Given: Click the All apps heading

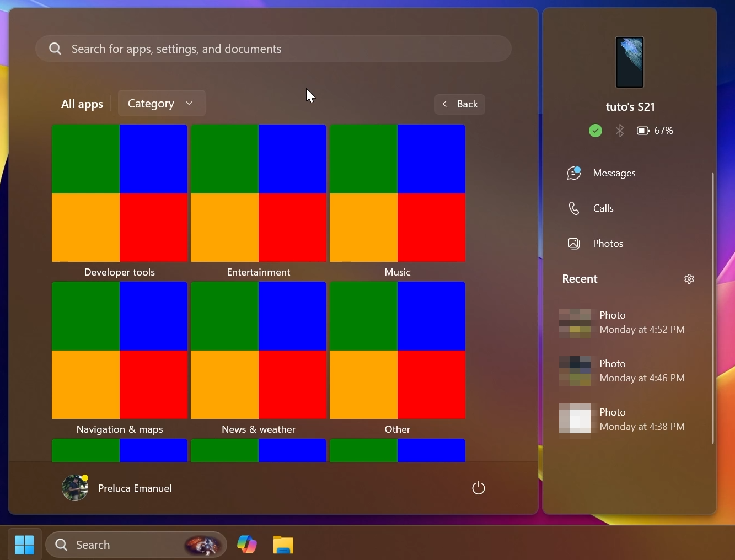Looking at the screenshot, I should 82,104.
